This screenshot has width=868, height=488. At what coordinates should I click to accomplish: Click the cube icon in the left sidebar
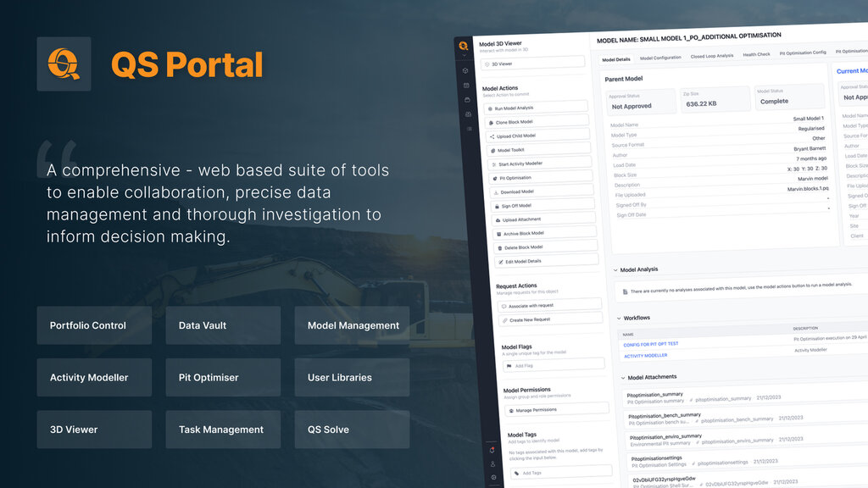tap(465, 70)
